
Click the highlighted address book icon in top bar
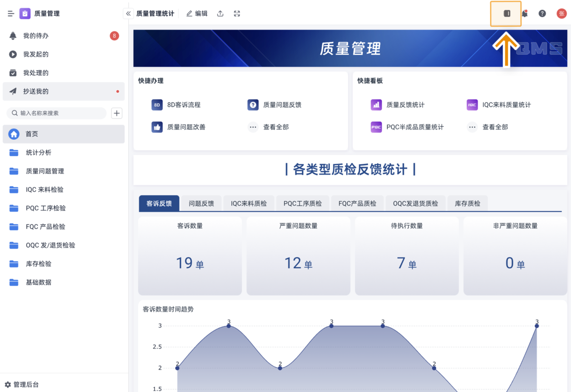tap(506, 14)
